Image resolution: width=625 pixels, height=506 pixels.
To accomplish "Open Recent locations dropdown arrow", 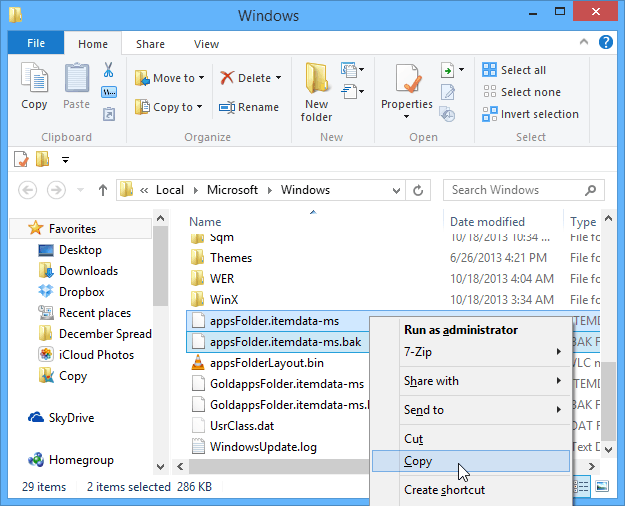I will point(81,190).
